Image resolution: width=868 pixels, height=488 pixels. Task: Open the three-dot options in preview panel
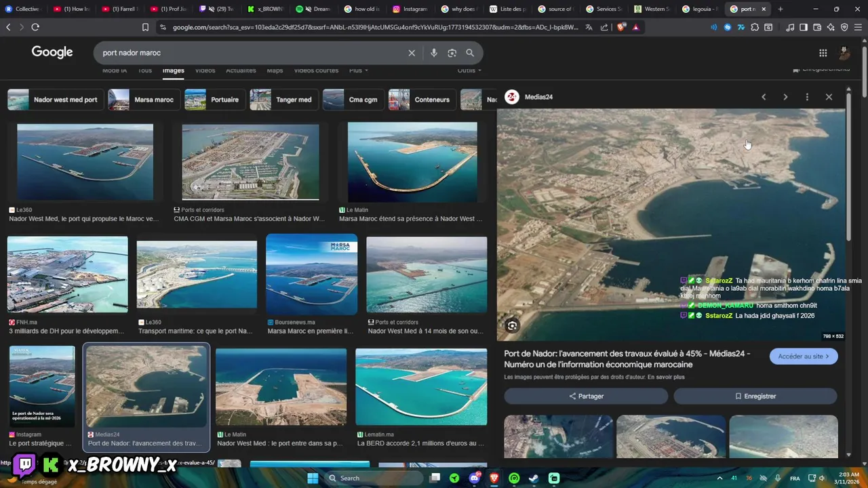pos(807,97)
